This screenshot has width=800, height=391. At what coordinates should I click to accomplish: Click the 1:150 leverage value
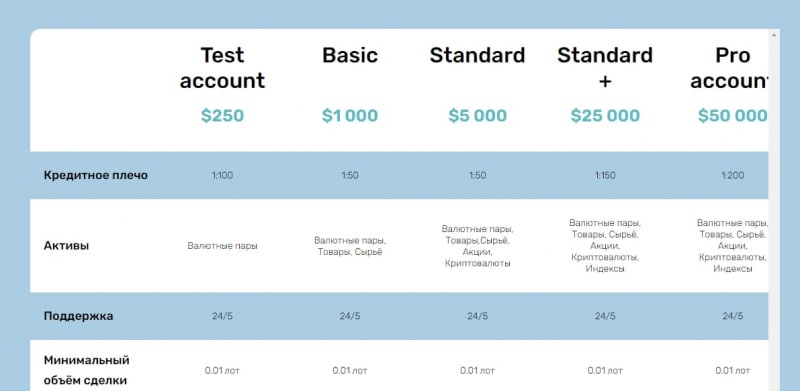(605, 175)
